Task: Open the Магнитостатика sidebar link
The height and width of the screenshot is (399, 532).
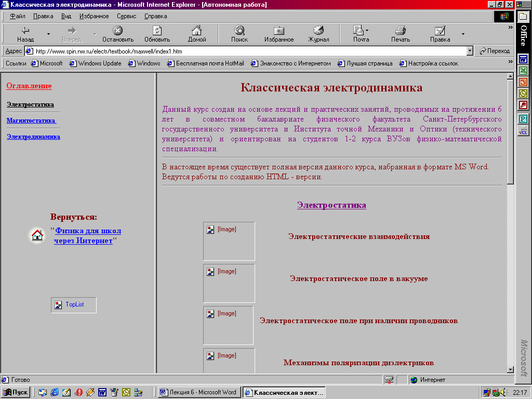Action: tap(32, 121)
